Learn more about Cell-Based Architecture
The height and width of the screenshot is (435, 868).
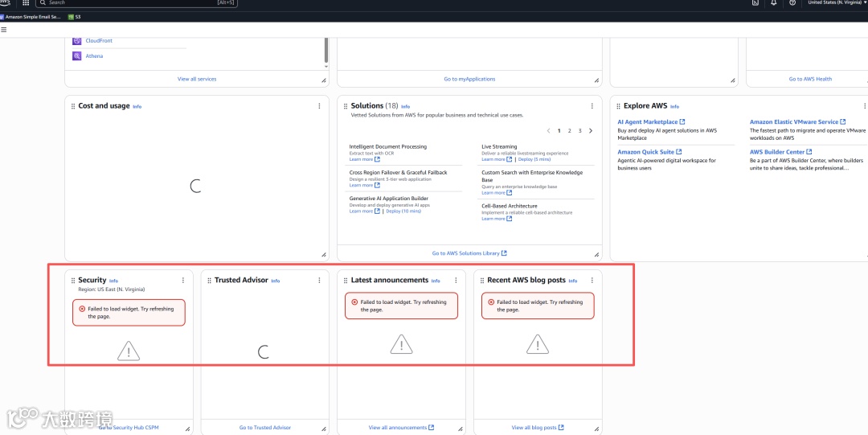tap(497, 219)
